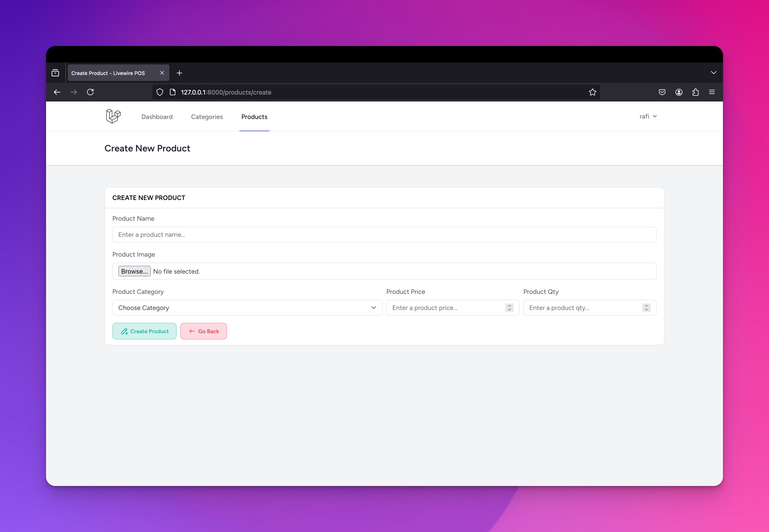Open the extensions puzzle icon
Image resolution: width=769 pixels, height=532 pixels.
(695, 92)
